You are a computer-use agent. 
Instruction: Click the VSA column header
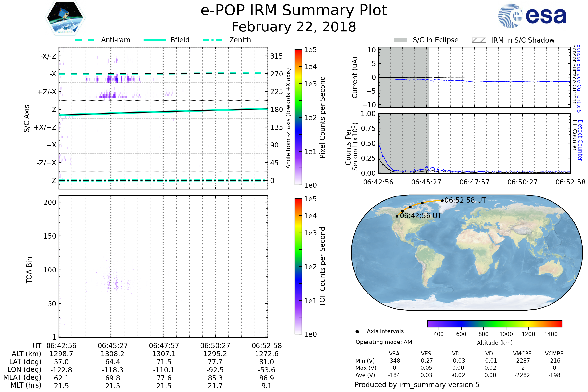click(394, 354)
